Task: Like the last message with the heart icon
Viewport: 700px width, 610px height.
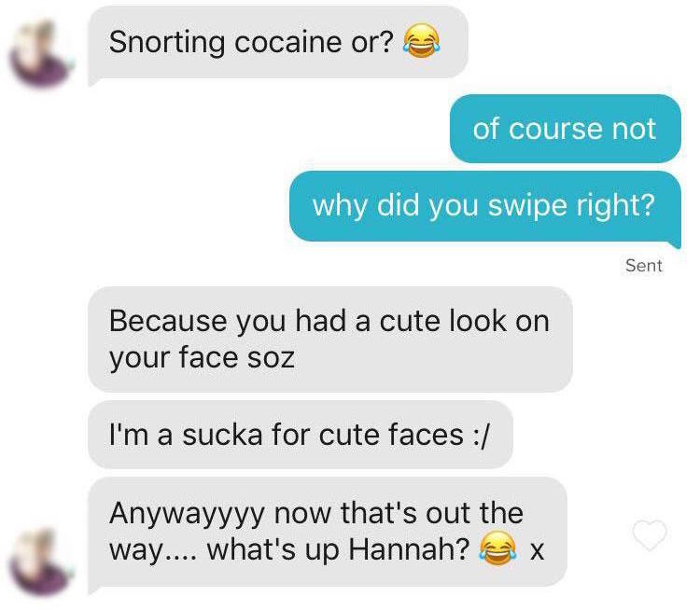Action: click(650, 535)
